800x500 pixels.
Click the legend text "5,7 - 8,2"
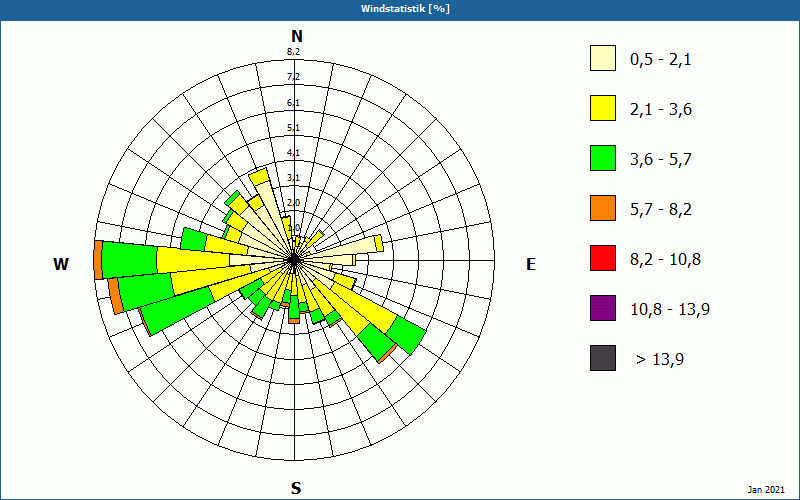pos(661,210)
